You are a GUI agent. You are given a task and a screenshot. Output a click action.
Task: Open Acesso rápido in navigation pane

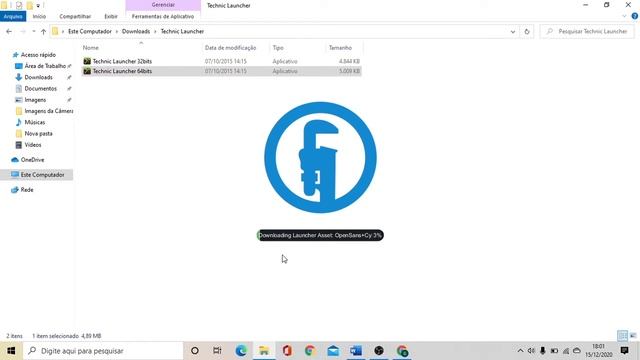38,55
